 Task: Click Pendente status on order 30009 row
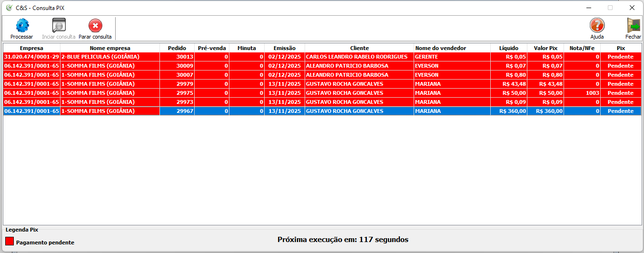pos(620,66)
